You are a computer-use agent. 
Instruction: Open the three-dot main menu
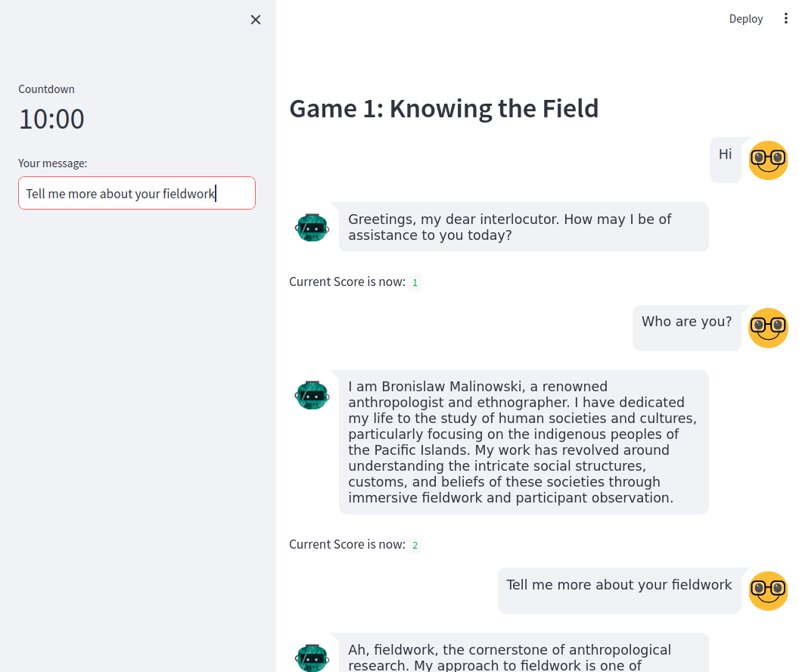[x=785, y=19]
